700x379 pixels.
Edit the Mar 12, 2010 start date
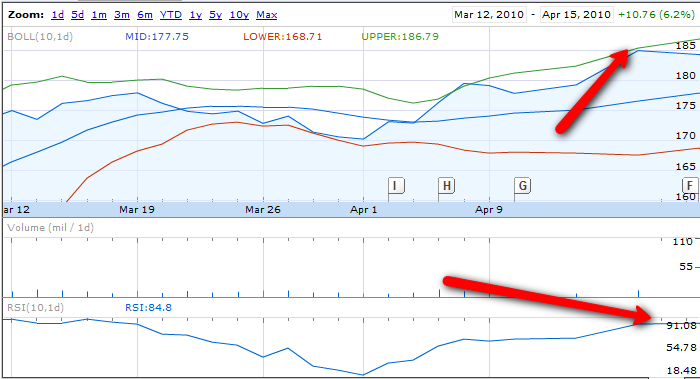click(x=489, y=15)
